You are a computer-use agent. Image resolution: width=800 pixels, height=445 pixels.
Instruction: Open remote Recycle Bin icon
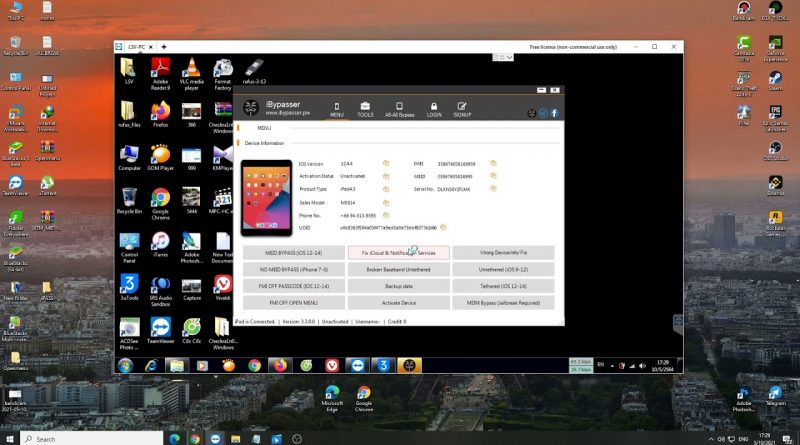pos(129,201)
